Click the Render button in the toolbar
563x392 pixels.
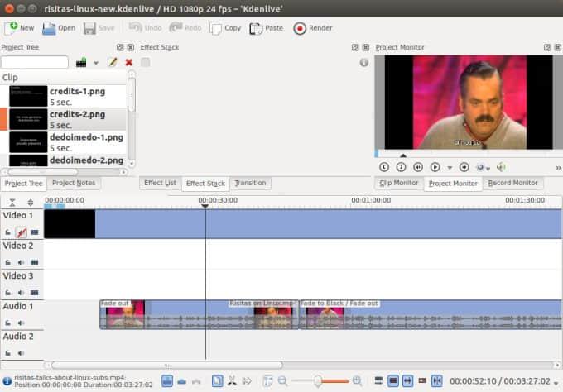point(312,28)
